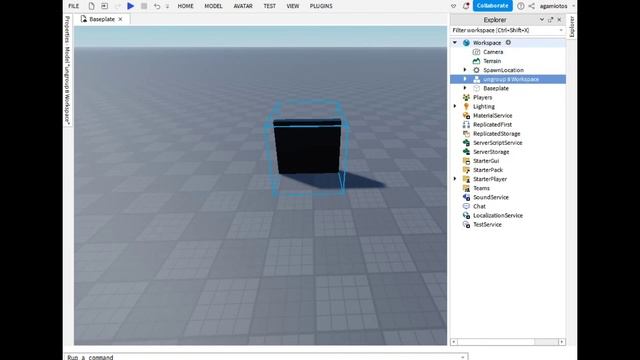
Task: Expand the SpawnLocation node
Action: click(465, 70)
